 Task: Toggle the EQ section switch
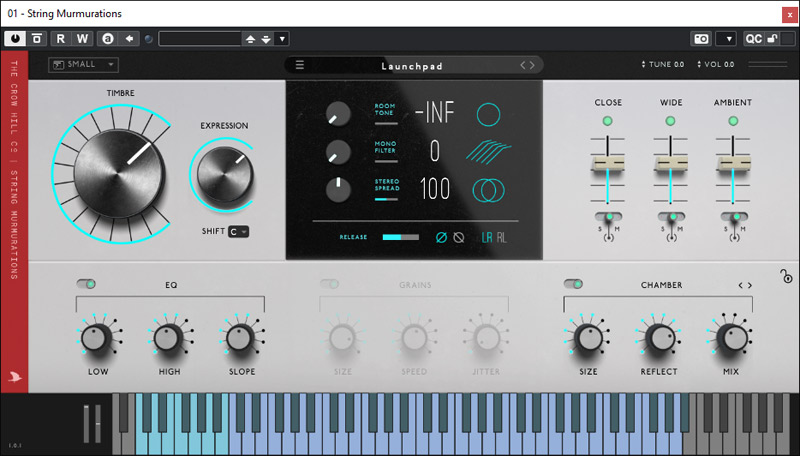(85, 285)
